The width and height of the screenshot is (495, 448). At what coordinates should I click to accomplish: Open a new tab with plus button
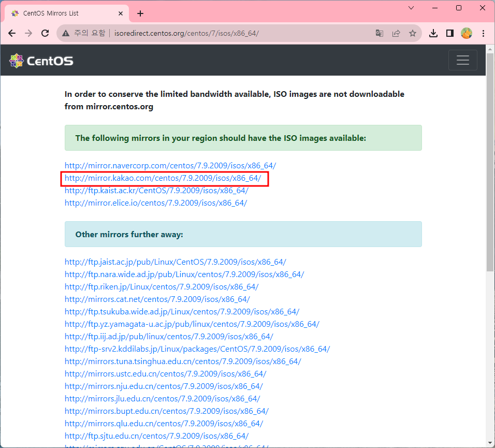click(x=140, y=13)
